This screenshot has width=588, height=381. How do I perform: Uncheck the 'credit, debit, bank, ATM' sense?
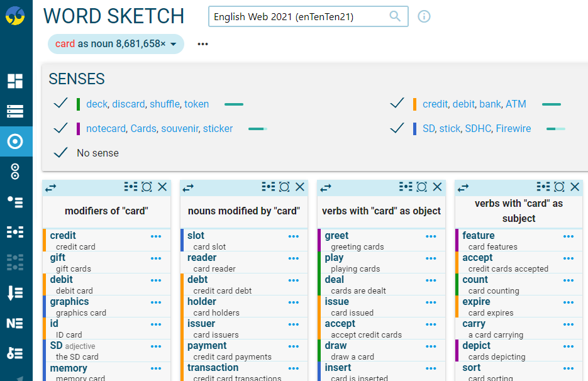[x=396, y=104]
